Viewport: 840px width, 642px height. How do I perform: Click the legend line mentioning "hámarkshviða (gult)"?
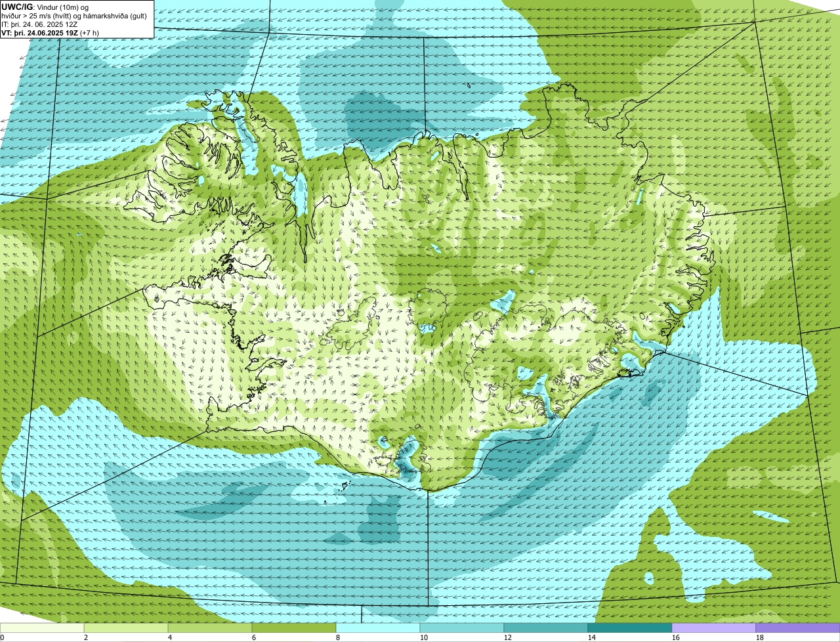[x=74, y=15]
